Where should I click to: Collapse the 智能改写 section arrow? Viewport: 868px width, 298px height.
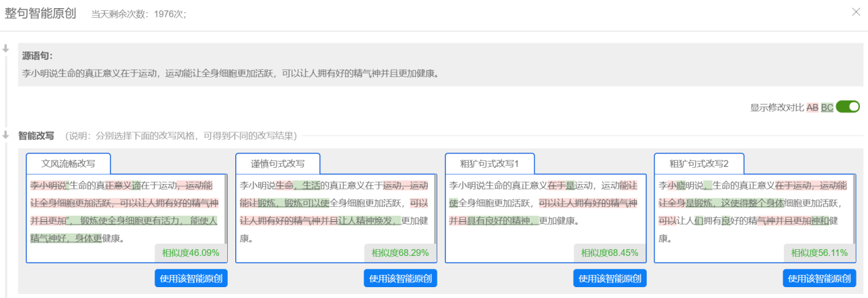point(5,134)
